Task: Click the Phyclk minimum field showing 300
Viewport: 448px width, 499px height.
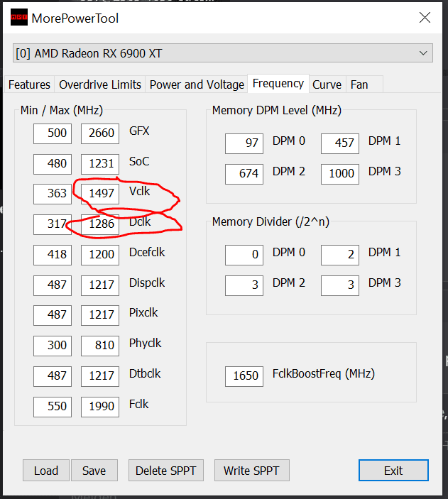Action: [x=53, y=346]
